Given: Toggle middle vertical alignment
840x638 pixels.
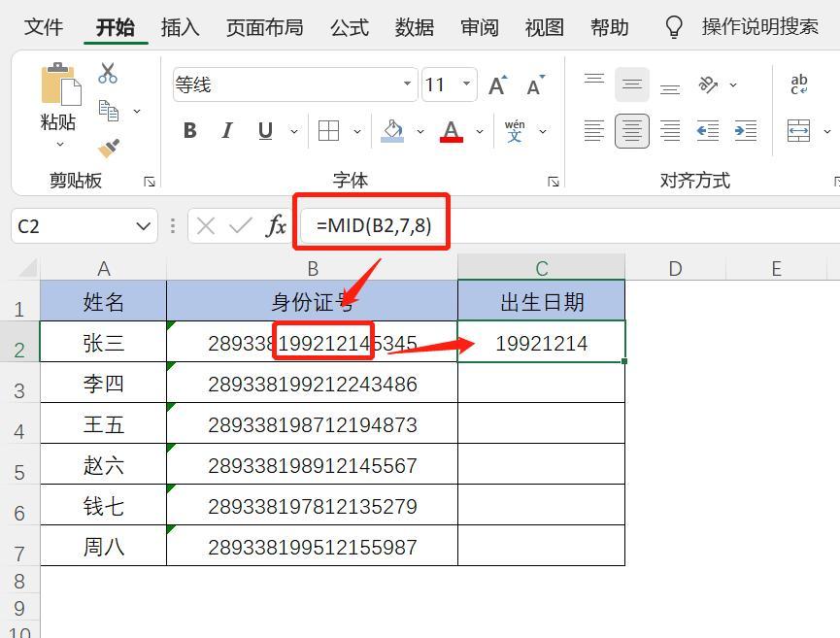Looking at the screenshot, I should [632, 84].
